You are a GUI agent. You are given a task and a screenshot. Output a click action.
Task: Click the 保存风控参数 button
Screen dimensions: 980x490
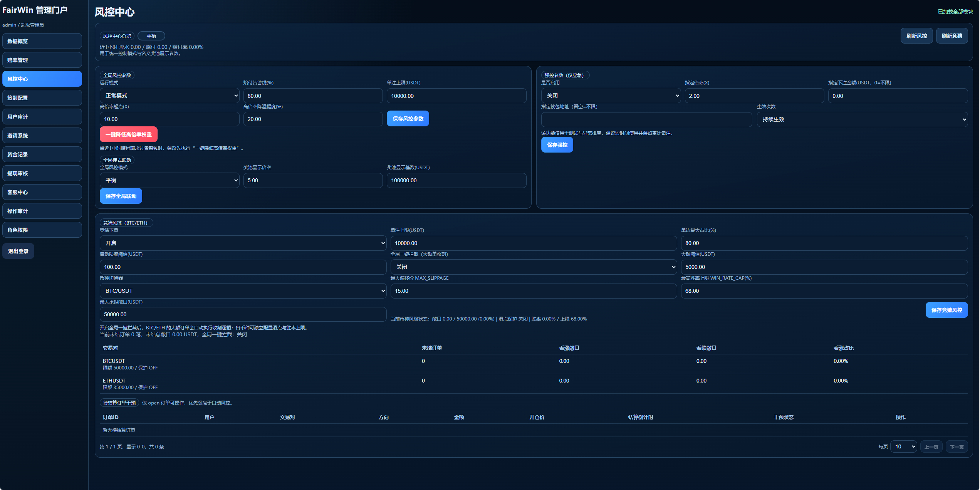tap(408, 119)
